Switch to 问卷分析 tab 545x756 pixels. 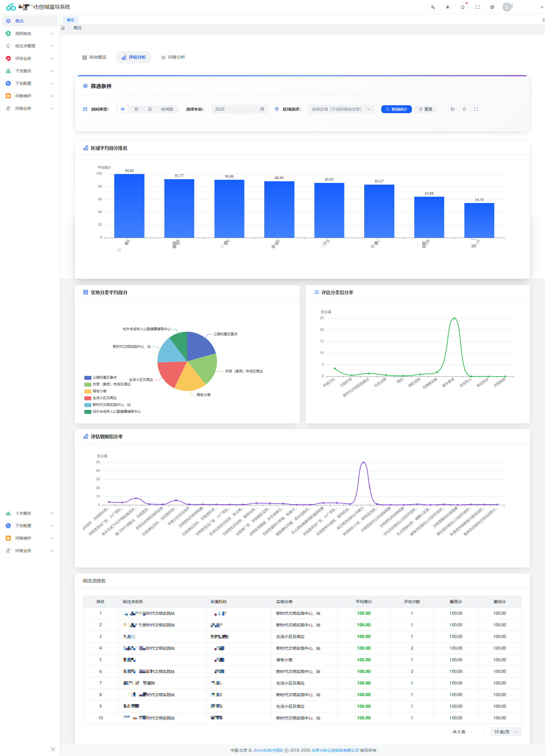pyautogui.click(x=173, y=57)
